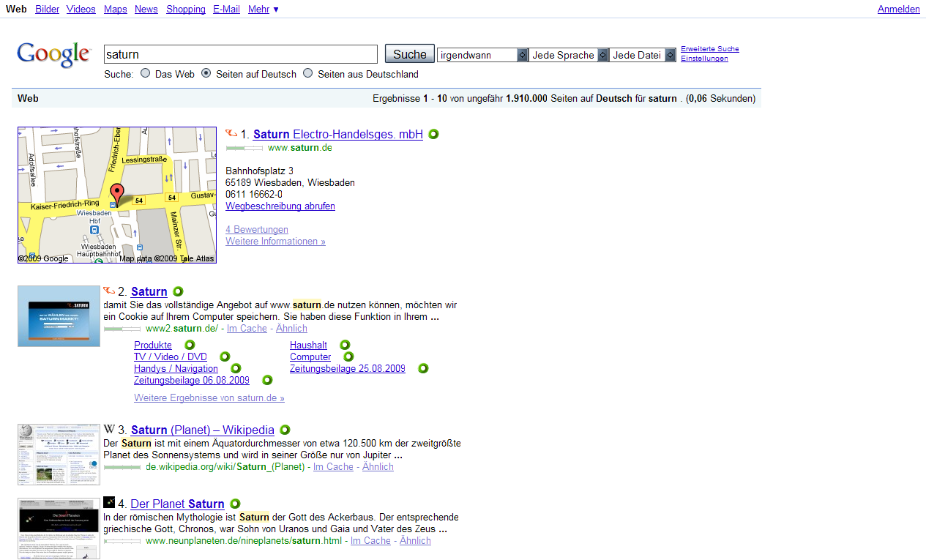Click green rating icon beside Saturn Electro-Handelsges. mbH
The image size is (926, 560).
433,135
